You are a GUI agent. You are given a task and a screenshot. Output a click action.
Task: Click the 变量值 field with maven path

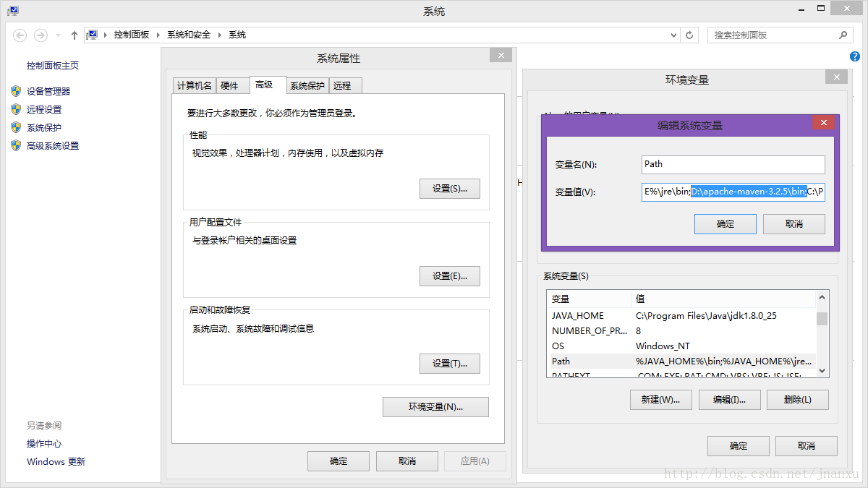(733, 192)
